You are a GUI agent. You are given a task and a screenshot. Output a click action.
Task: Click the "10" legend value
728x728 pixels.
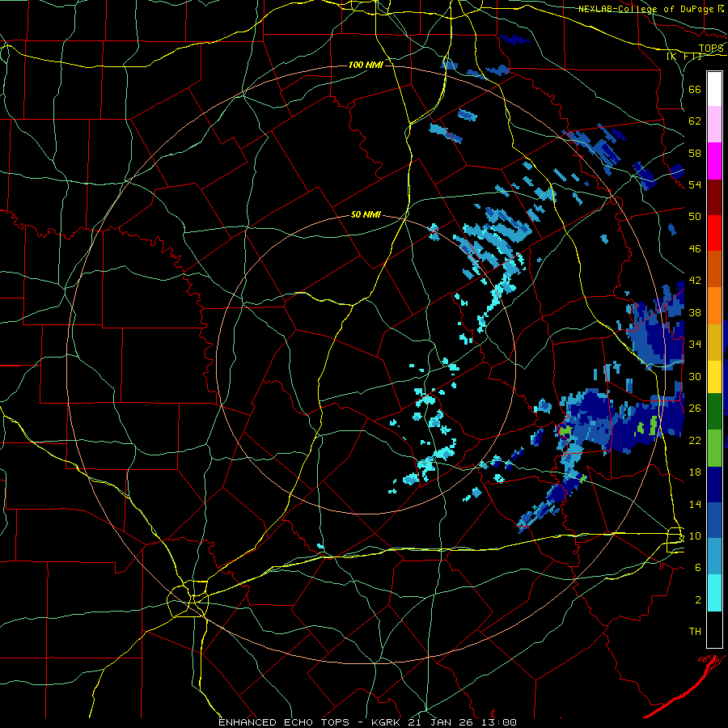[695, 535]
